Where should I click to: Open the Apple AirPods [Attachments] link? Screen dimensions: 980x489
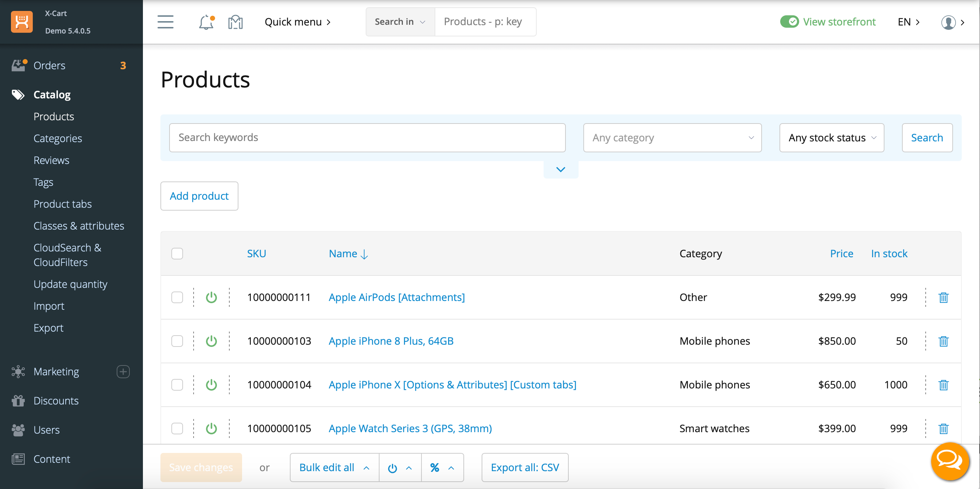pyautogui.click(x=397, y=297)
